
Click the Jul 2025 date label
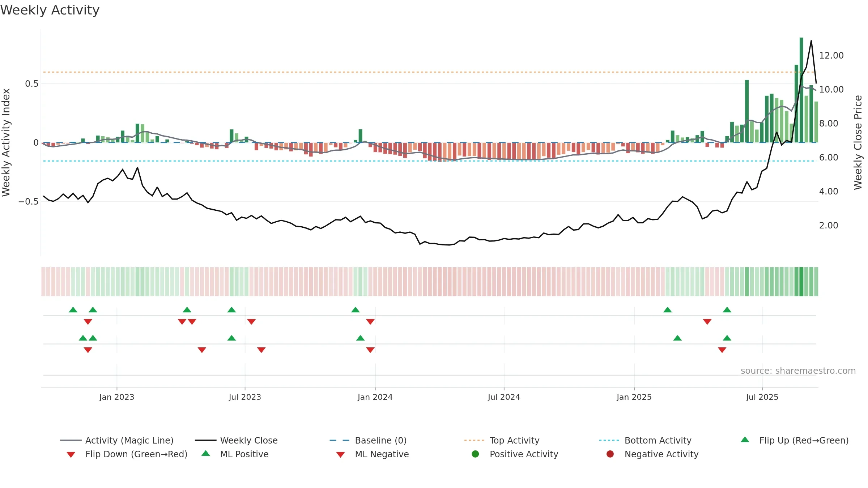click(x=762, y=397)
